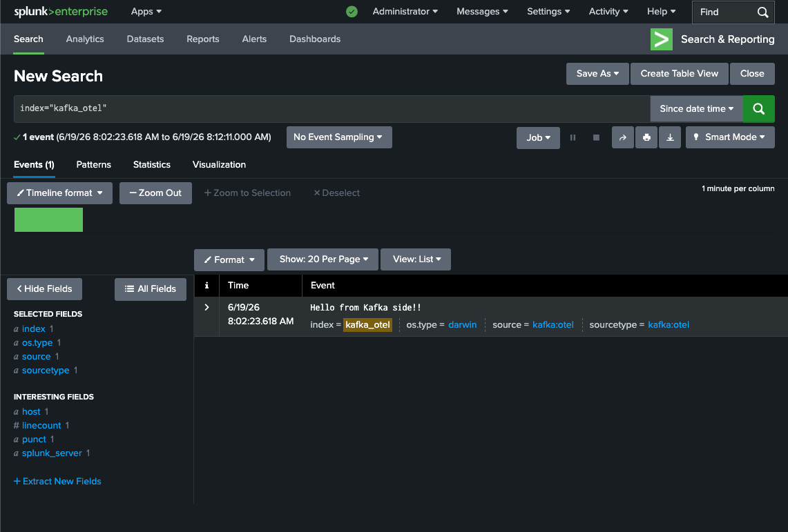Click the highlighted kafka_otel index value
Screen dimensions: 788x532
(368, 325)
